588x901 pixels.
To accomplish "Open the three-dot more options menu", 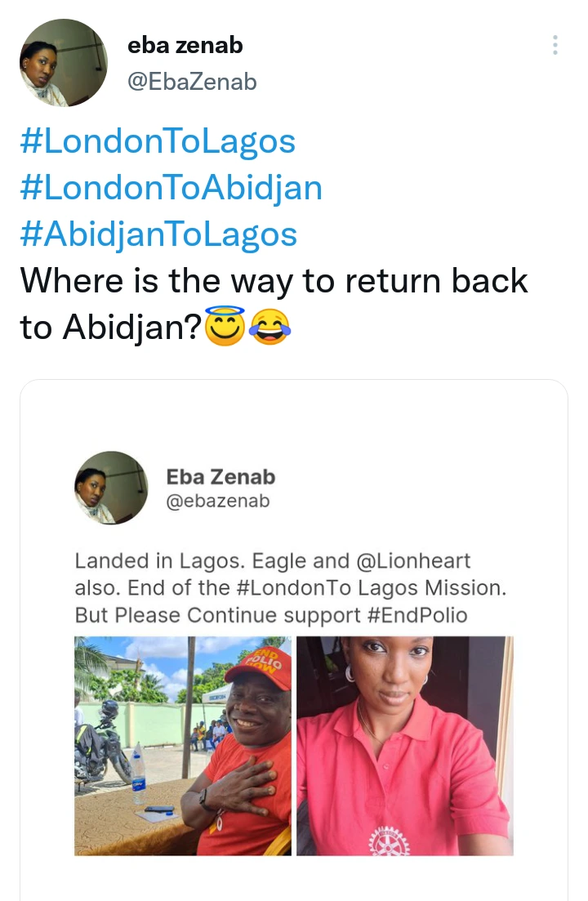I will [x=555, y=45].
